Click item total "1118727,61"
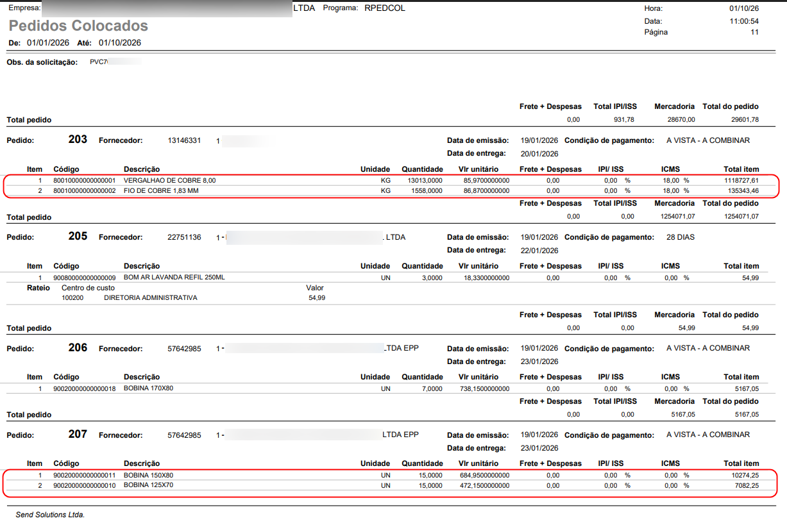 click(741, 181)
